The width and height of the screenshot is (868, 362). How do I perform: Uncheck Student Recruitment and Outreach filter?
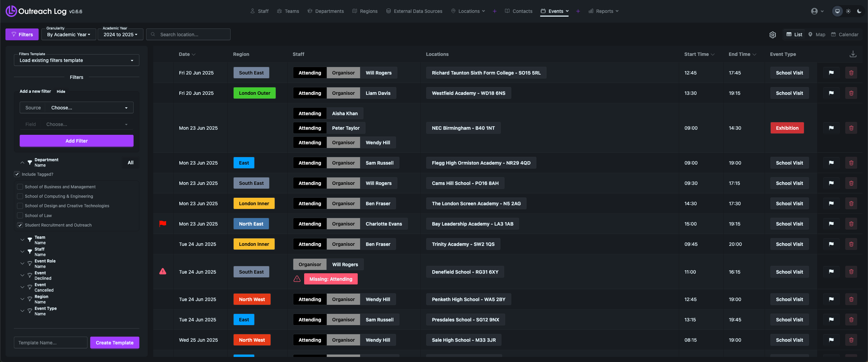point(20,225)
